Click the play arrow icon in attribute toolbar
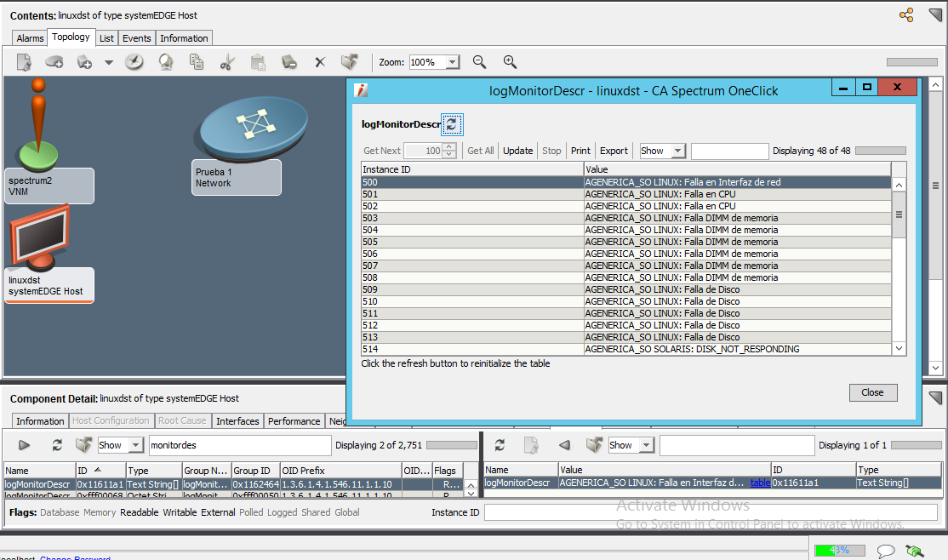The height and width of the screenshot is (560, 948). 24,445
